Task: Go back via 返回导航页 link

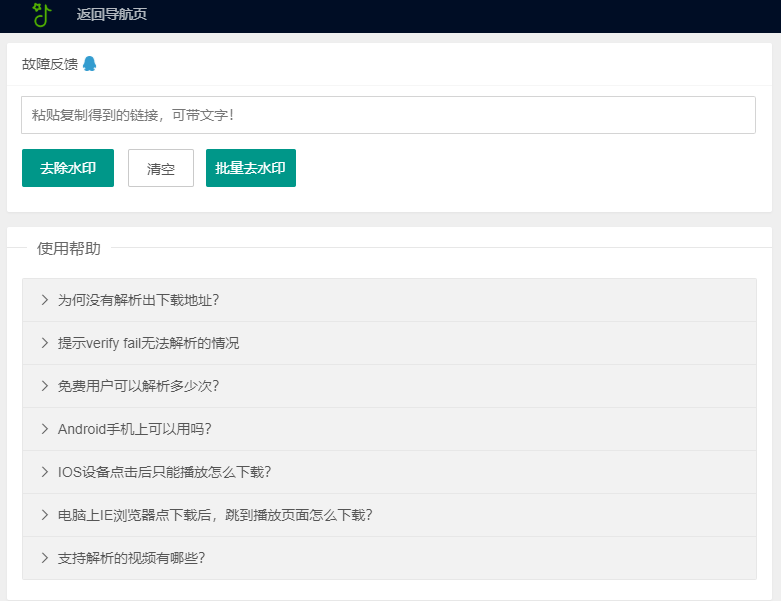Action: tap(112, 14)
